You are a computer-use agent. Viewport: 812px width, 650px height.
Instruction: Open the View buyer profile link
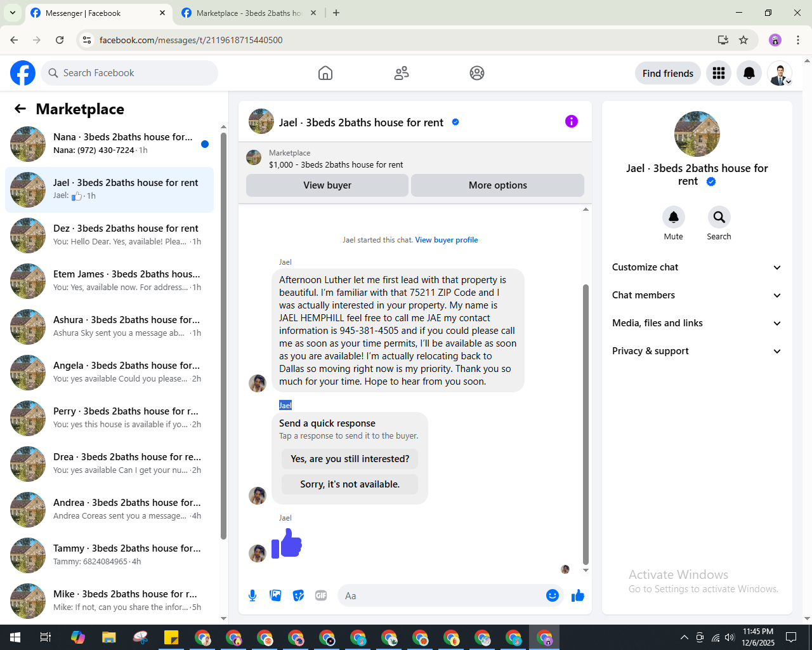pos(447,240)
